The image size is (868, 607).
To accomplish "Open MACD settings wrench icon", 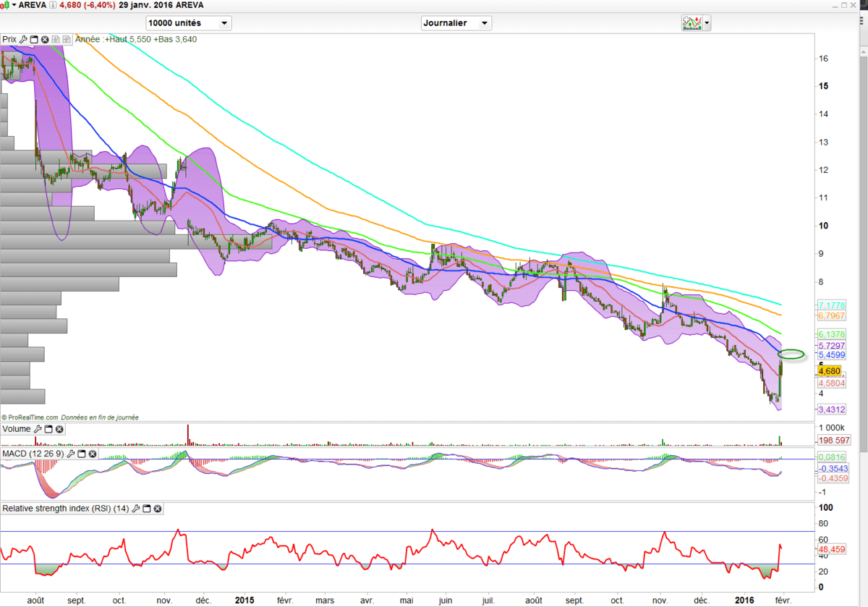I will click(x=71, y=454).
